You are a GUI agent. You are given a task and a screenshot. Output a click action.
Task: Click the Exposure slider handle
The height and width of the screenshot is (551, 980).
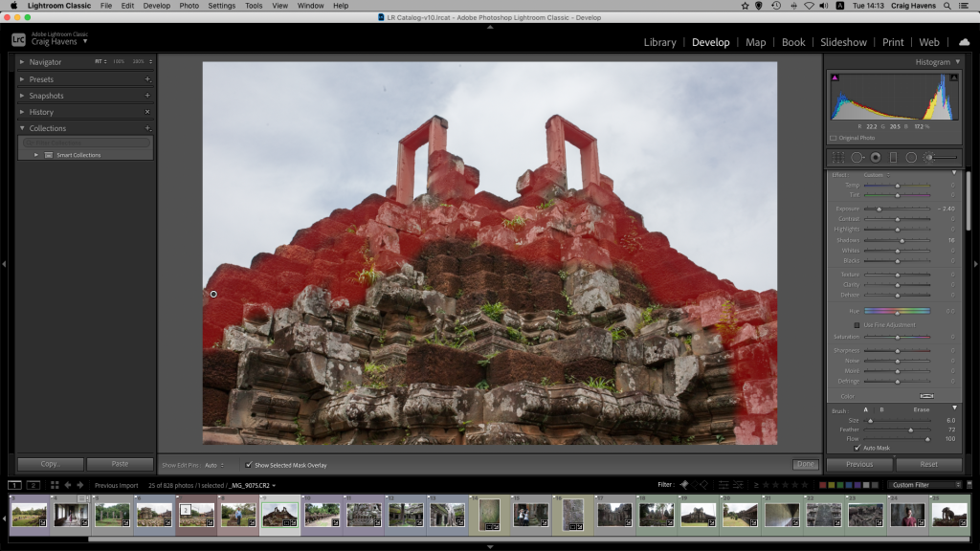[879, 209]
